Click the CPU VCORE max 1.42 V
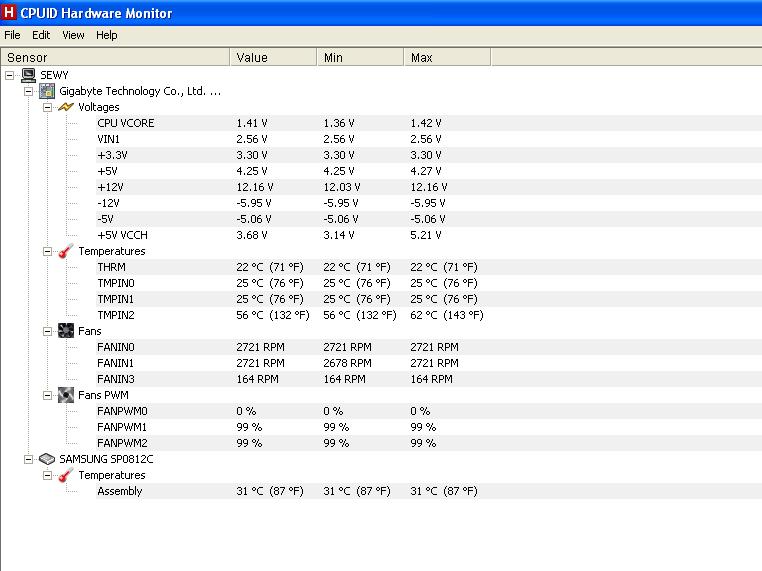This screenshot has height=571, width=762. coord(426,123)
